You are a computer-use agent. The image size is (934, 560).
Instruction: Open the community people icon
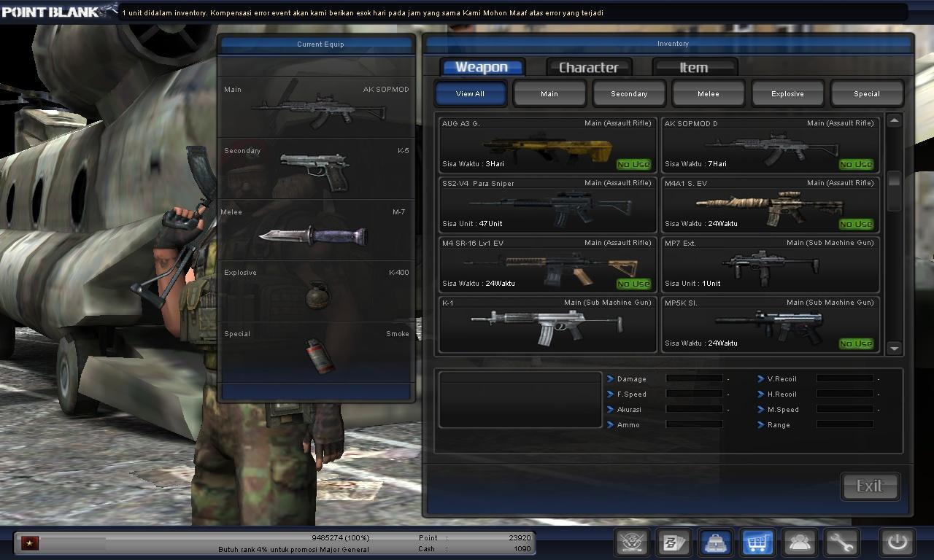[800, 542]
